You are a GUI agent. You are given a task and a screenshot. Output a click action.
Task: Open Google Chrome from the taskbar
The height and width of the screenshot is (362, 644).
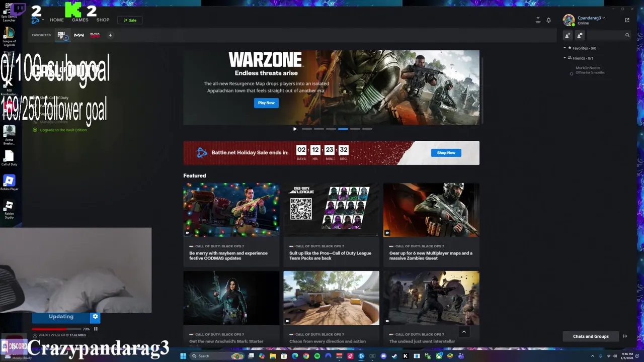tap(306, 356)
